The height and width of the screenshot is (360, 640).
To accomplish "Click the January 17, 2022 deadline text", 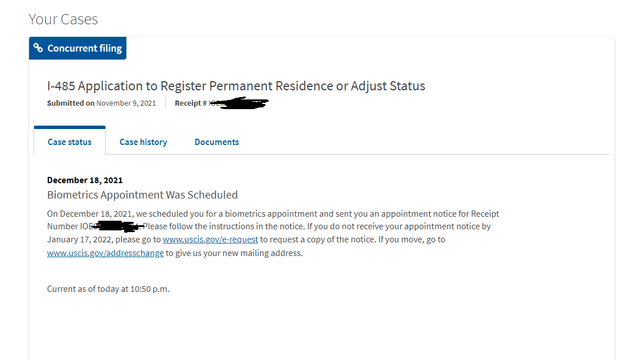I will 80,240.
